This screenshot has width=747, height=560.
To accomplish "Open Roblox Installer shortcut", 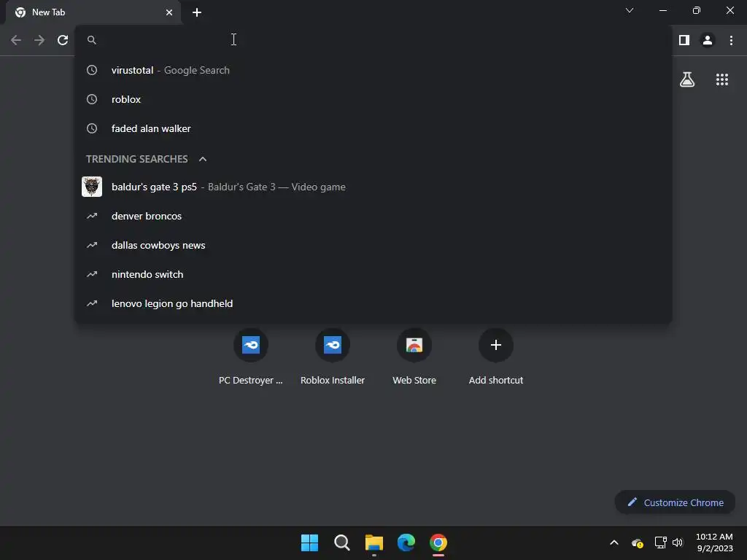I will coord(333,356).
